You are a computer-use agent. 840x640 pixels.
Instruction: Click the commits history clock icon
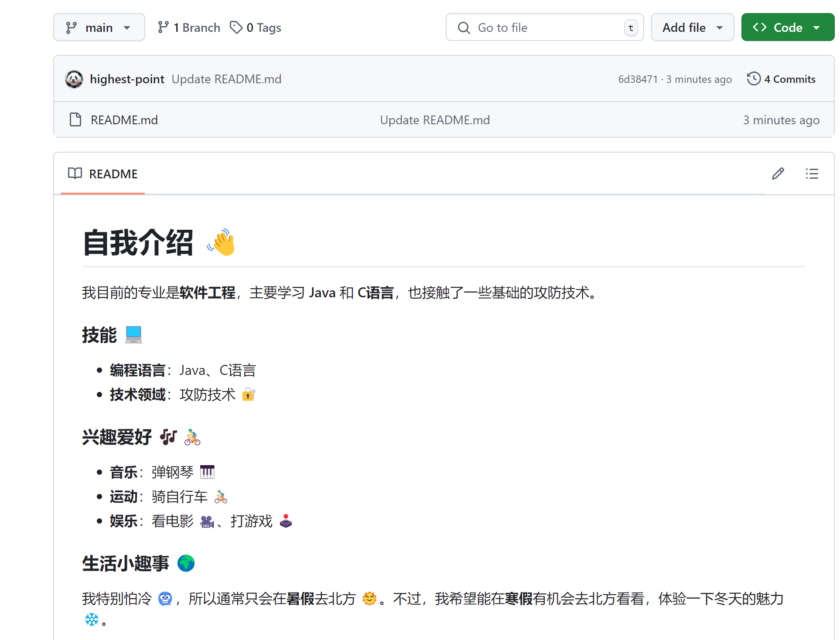tap(753, 79)
